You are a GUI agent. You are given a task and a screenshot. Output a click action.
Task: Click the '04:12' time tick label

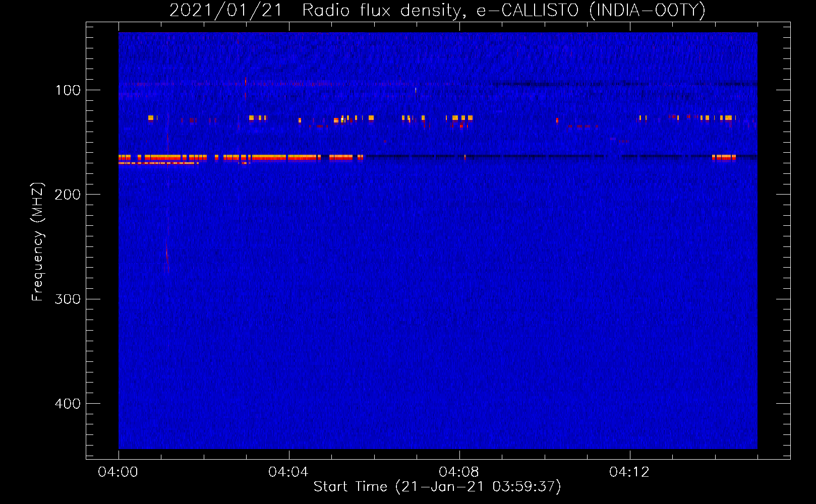(x=629, y=472)
